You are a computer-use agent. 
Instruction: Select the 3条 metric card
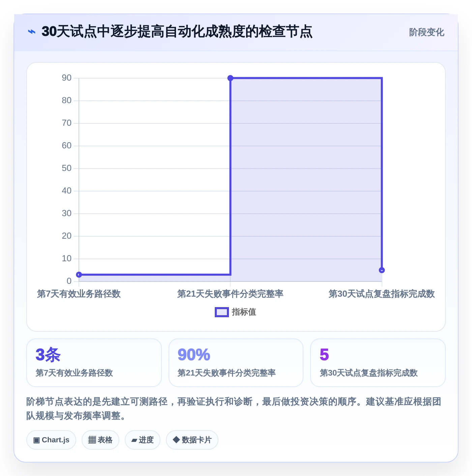94,363
